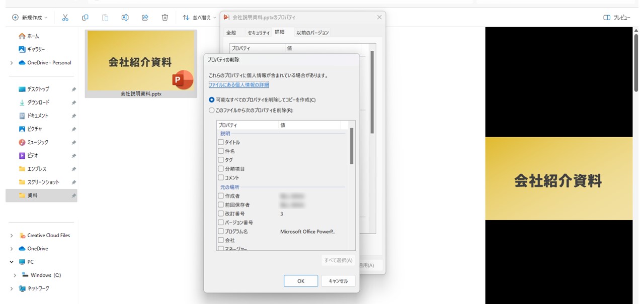Viewport: 644px width, 304px height.
Task: Switch to セキュリティ tab in properties window
Action: 259,33
